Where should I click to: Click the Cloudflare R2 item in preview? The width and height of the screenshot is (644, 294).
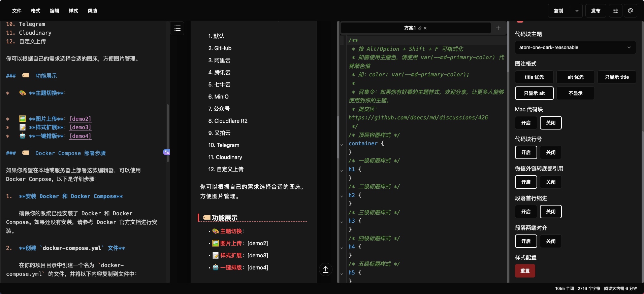[x=228, y=121]
